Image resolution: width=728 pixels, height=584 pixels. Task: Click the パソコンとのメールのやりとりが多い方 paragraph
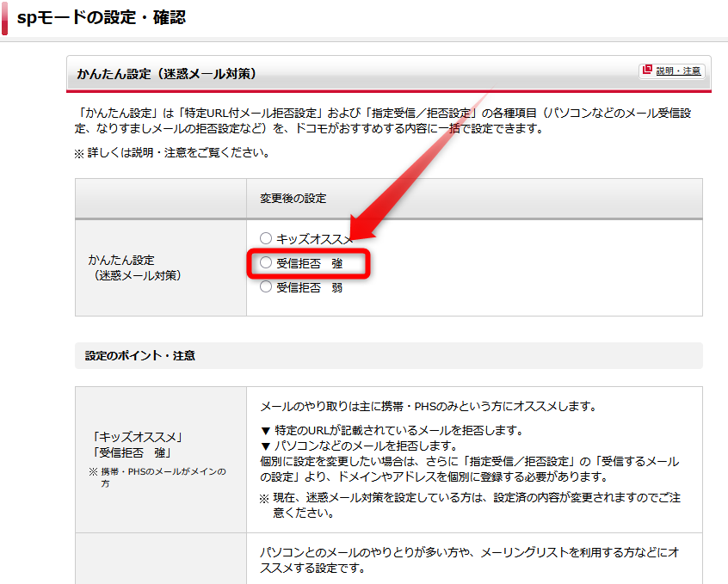pyautogui.click(x=469, y=560)
